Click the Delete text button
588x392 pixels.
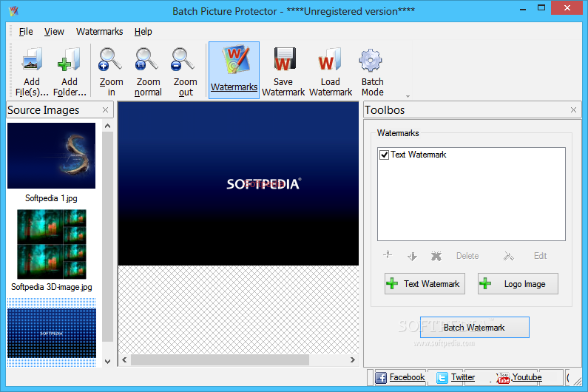pyautogui.click(x=467, y=256)
